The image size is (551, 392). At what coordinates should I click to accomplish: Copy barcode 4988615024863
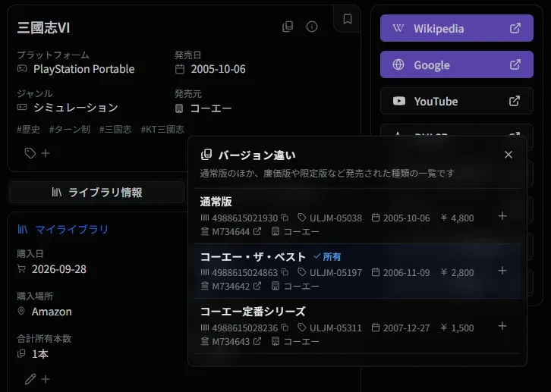[285, 272]
